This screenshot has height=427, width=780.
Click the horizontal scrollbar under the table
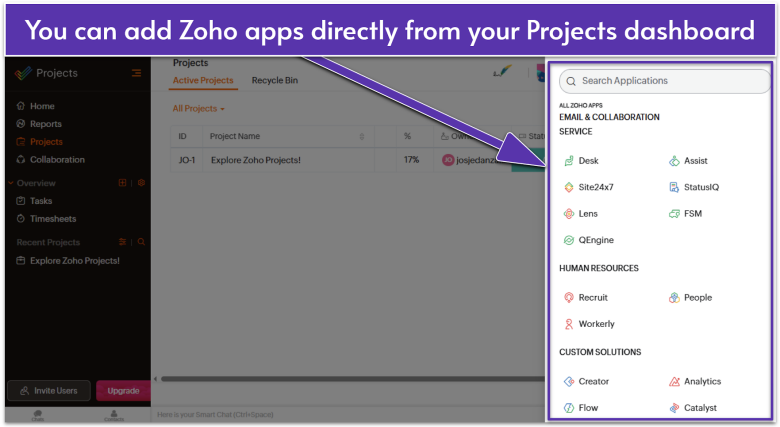click(x=353, y=379)
